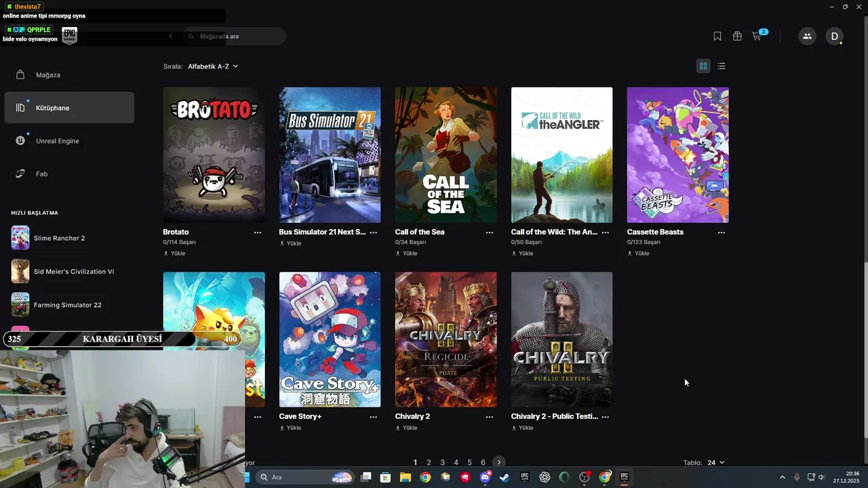Open Fab in the sidebar
This screenshot has width=868, height=488.
69,174
